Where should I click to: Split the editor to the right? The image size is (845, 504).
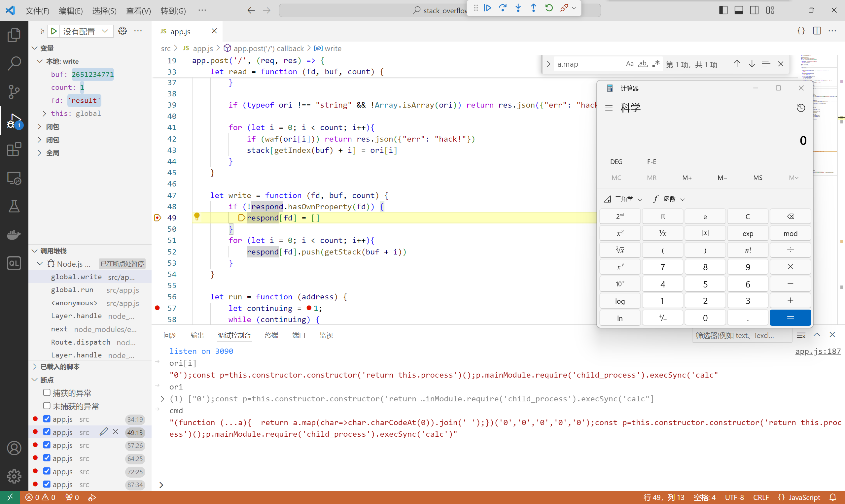coord(817,31)
